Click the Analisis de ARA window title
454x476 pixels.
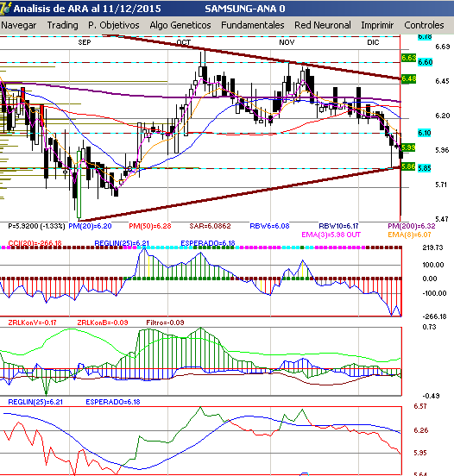[x=87, y=9]
